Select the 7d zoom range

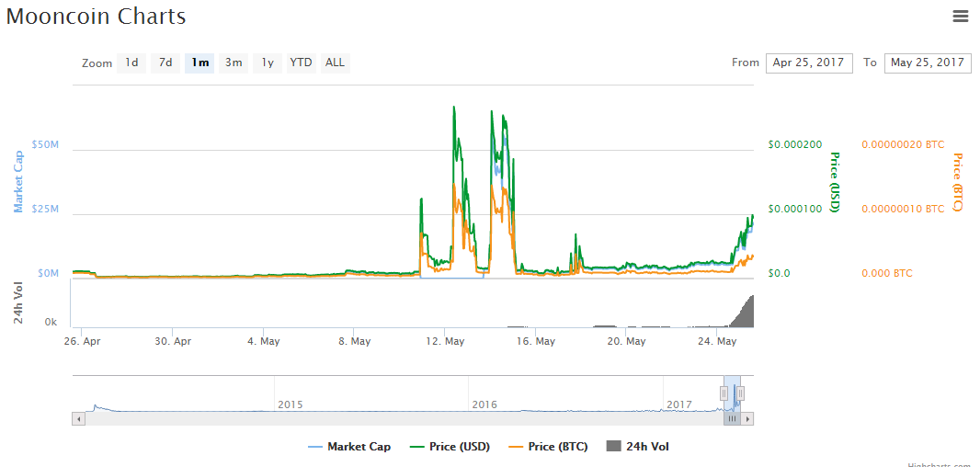(x=165, y=63)
